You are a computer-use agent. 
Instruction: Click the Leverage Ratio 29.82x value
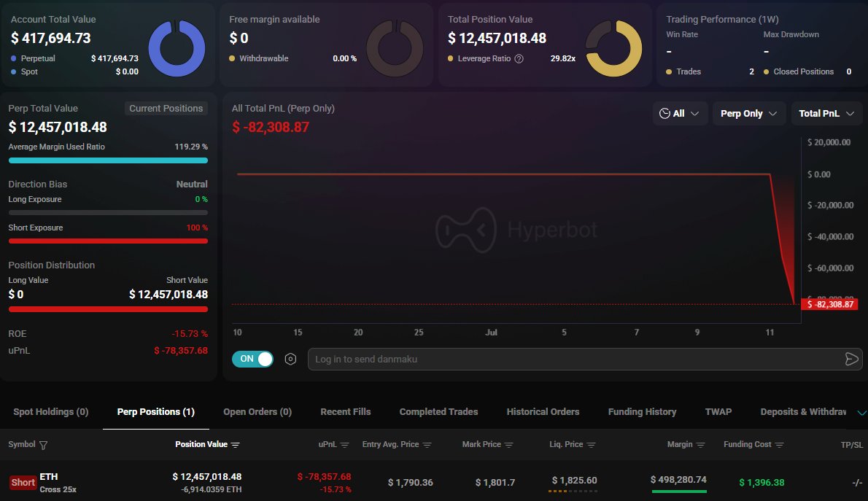pos(562,58)
